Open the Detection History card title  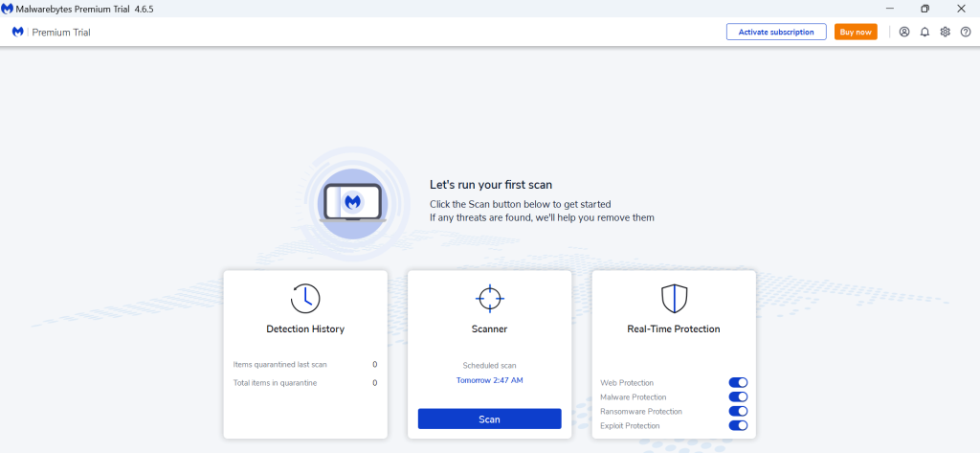(x=305, y=329)
